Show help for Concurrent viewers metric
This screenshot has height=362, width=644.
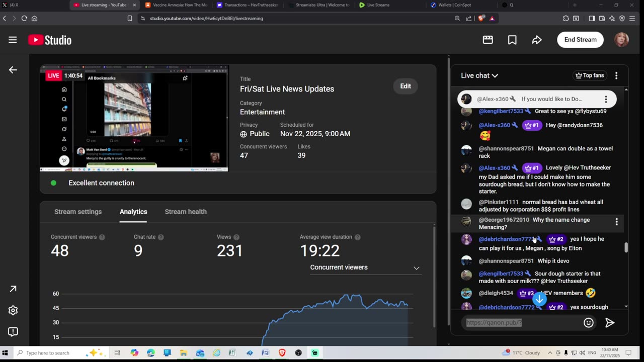point(102,237)
